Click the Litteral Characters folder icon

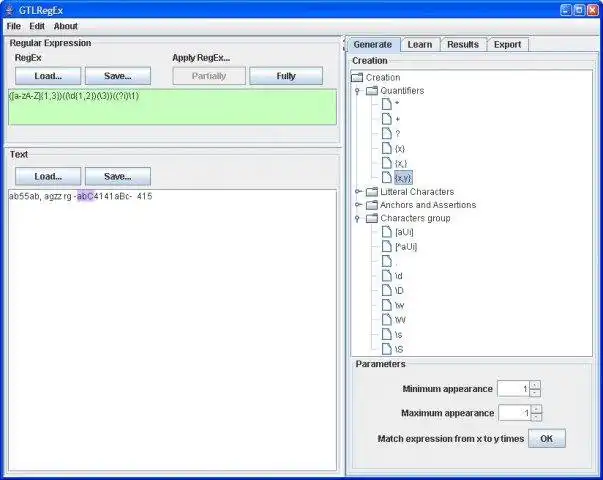pos(371,192)
